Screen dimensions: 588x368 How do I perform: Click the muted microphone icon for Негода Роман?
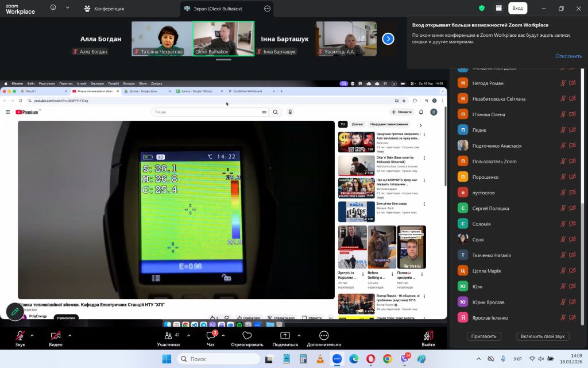pyautogui.click(x=563, y=83)
